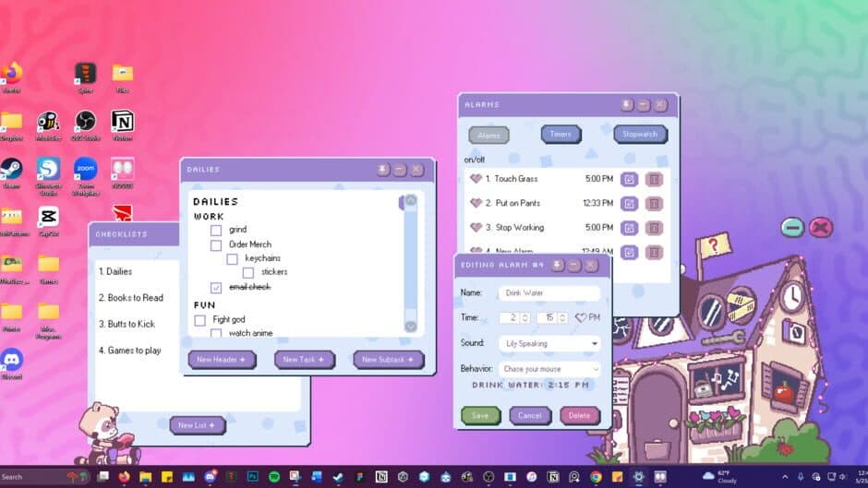Open File Explorer from the taskbar
This screenshot has height=488, width=868.
tap(145, 476)
